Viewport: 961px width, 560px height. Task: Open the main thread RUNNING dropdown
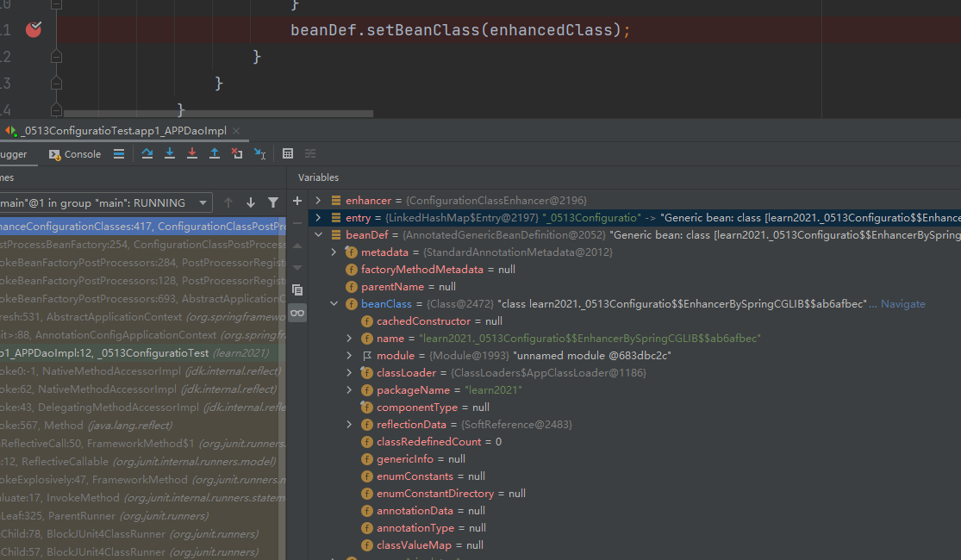pyautogui.click(x=203, y=202)
